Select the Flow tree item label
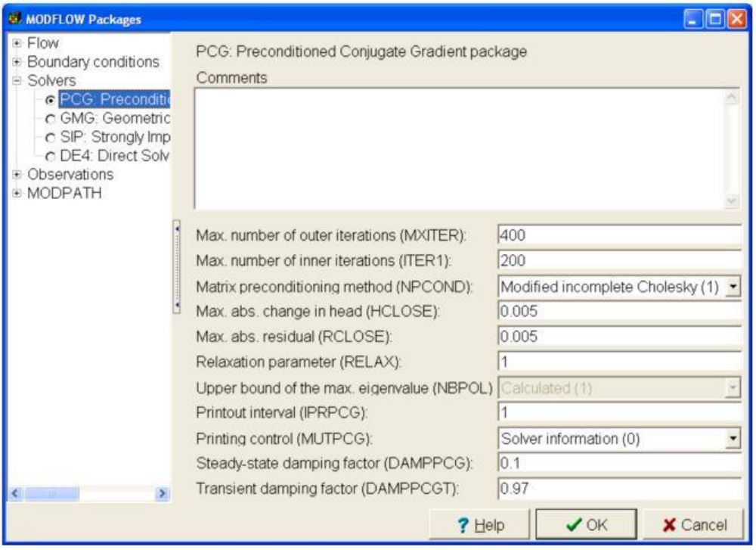Viewport: 756px width, 550px height. coord(43,43)
